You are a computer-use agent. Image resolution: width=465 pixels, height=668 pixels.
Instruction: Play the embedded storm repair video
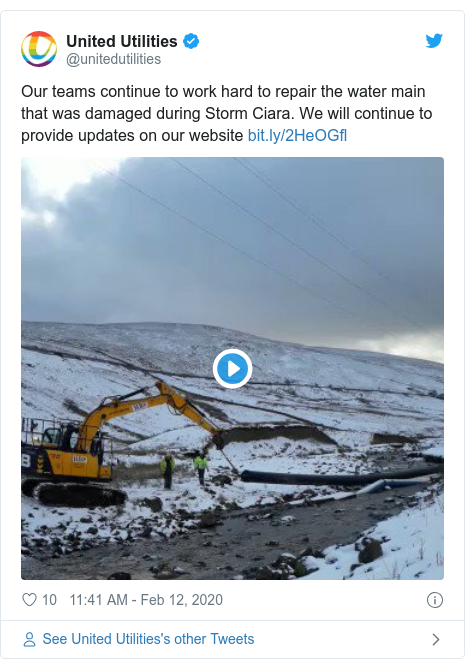point(232,369)
